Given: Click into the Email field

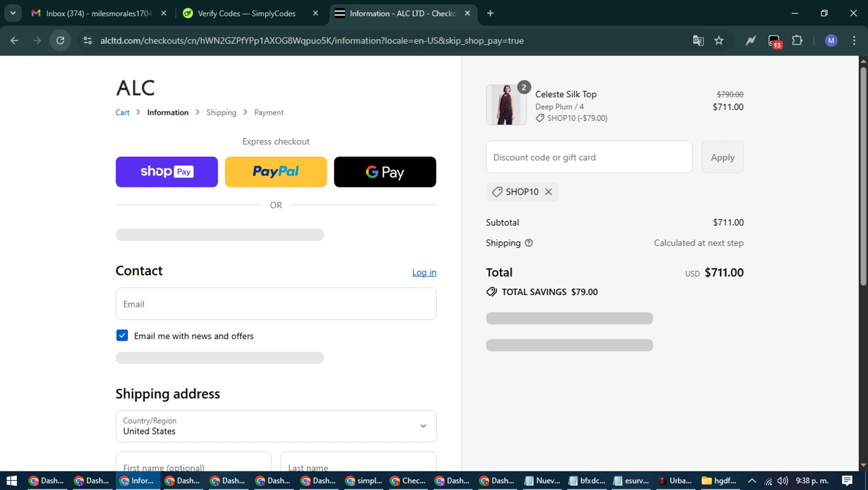Looking at the screenshot, I should pos(276,304).
